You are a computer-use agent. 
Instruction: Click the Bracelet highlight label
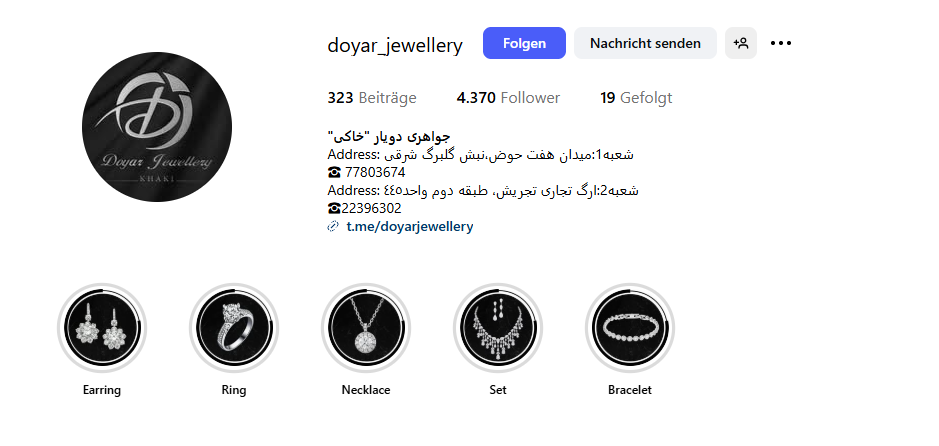(x=629, y=390)
